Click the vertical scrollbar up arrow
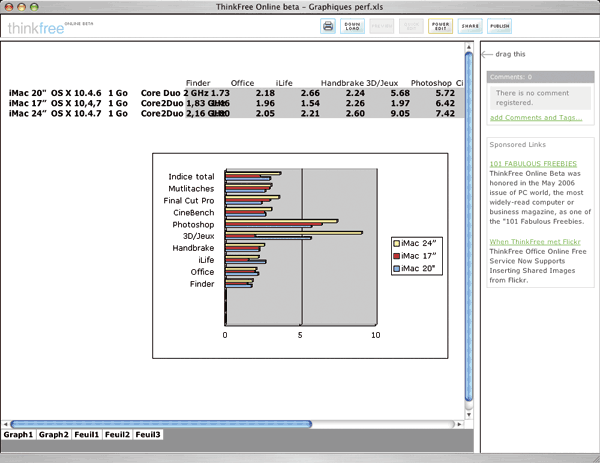Screen dimensions: 600x463 pos(468,47)
